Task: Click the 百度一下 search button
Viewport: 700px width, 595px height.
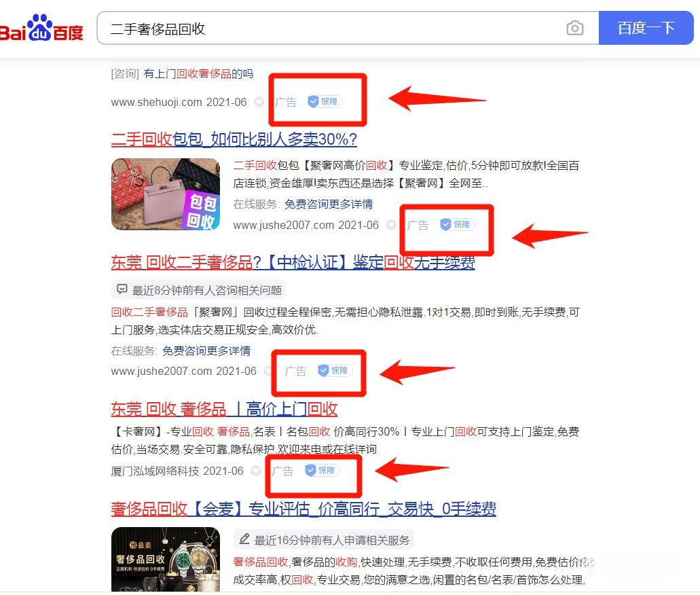Action: point(646,28)
